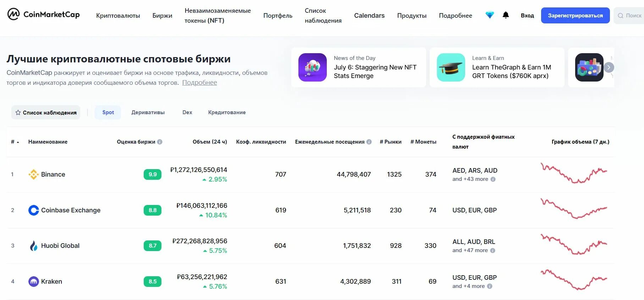644x300 pixels.
Task: Sort by Наименование column header
Action: click(48, 142)
